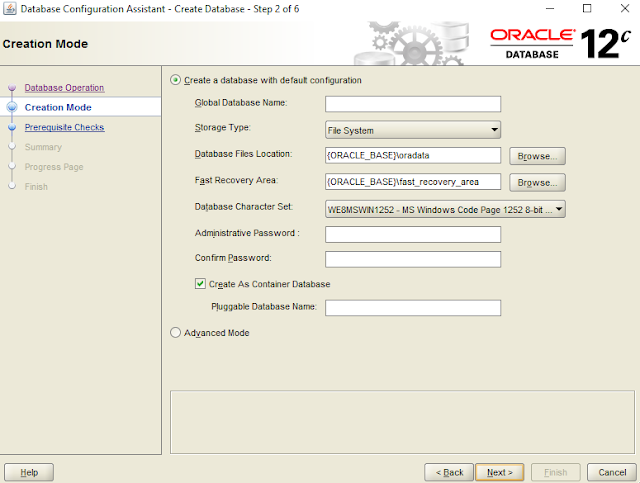Focus the Administrative Password field
This screenshot has width=640, height=483.
click(x=413, y=235)
